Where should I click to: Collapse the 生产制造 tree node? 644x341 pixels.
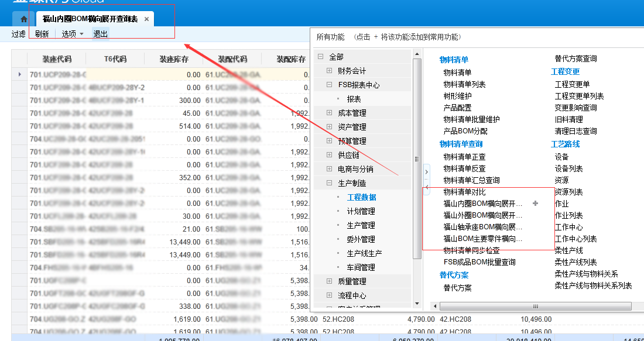pos(329,183)
